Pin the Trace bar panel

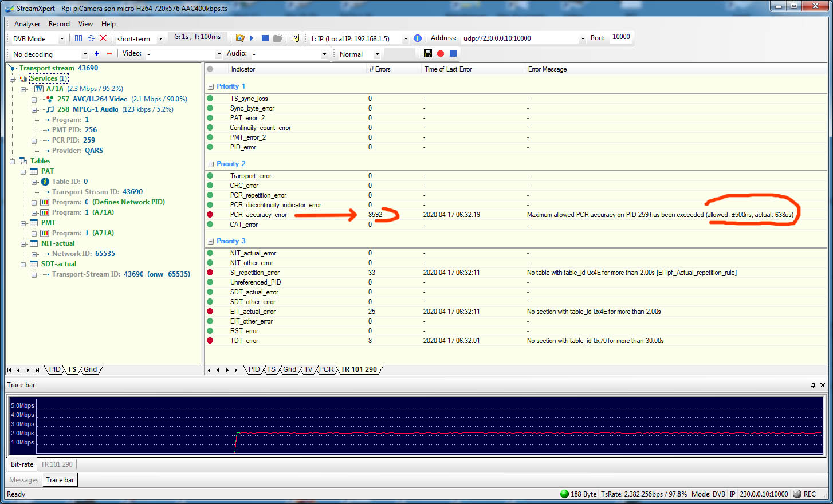(813, 385)
